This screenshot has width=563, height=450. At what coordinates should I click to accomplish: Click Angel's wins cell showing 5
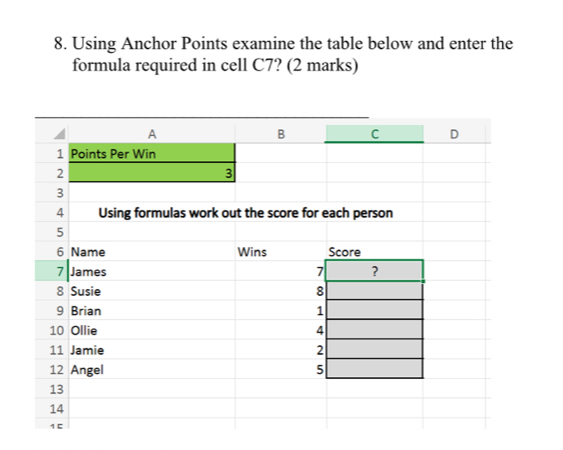coord(280,369)
